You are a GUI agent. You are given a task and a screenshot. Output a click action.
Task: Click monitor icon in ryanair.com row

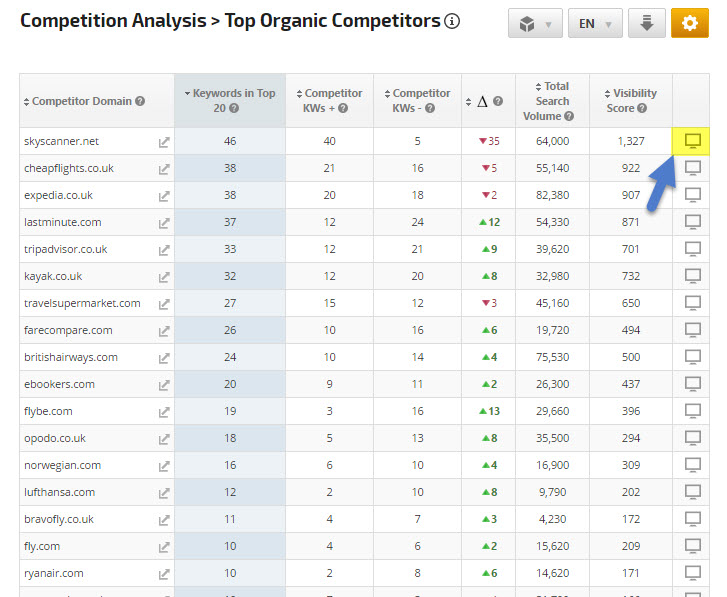(693, 573)
